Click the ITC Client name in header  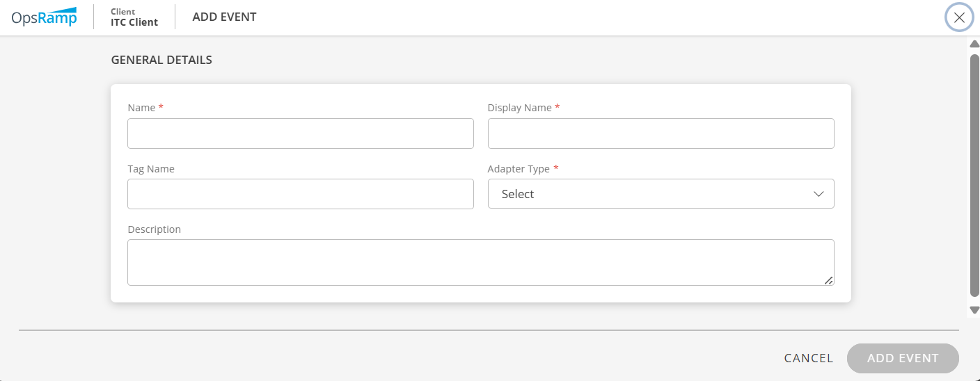tap(134, 22)
